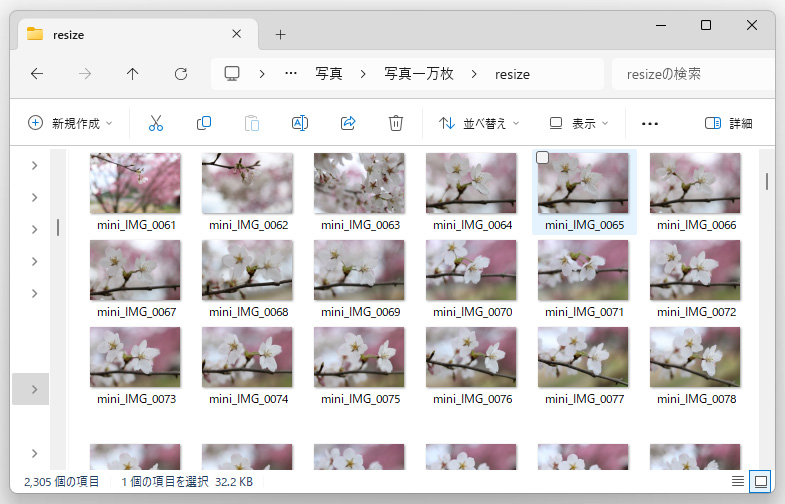Open the 表示 view dropdown
Viewport: 785px width, 504px height.
(579, 123)
